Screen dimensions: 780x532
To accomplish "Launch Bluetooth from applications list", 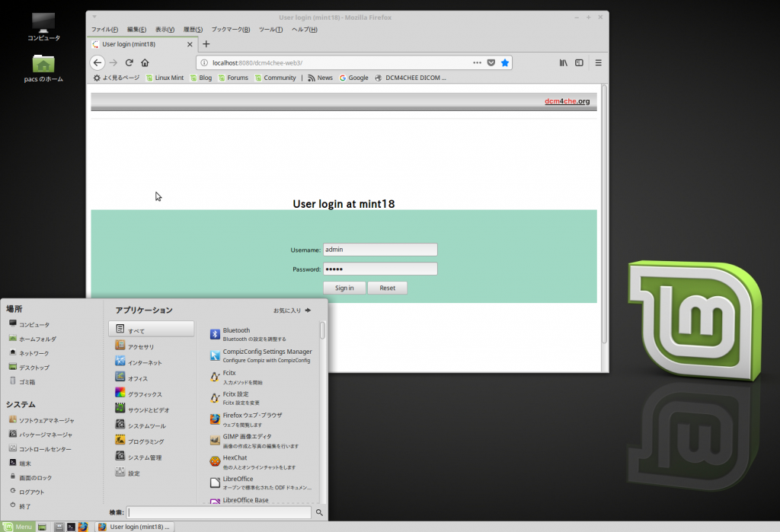I will pyautogui.click(x=262, y=334).
